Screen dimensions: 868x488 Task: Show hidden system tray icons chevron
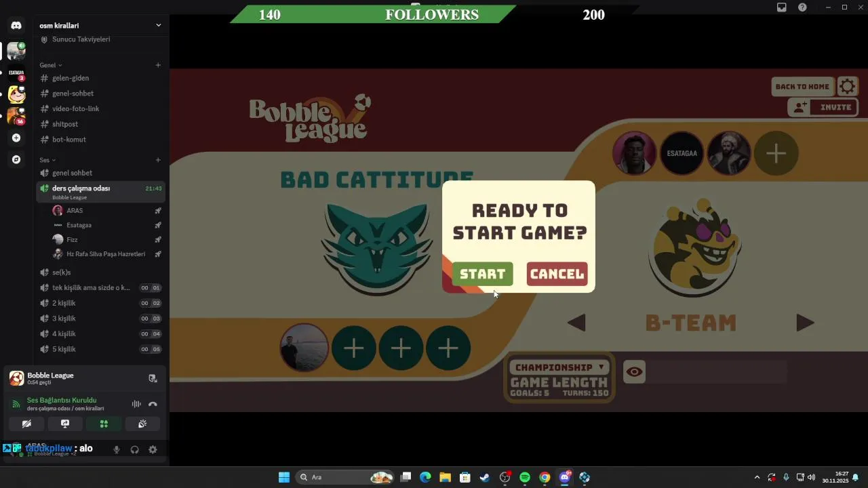tap(757, 477)
